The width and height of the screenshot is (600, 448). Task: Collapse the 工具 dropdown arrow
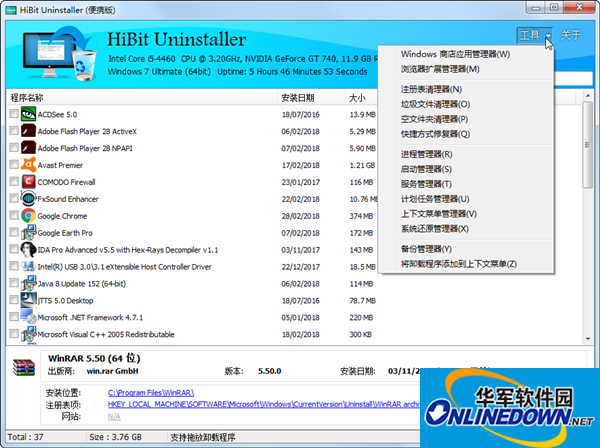click(548, 36)
